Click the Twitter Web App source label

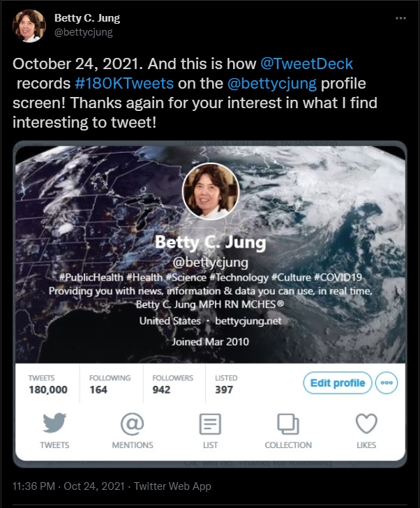(172, 486)
